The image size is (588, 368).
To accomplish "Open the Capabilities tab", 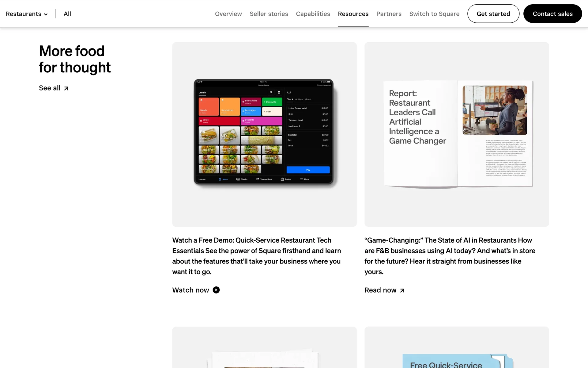I will (313, 14).
